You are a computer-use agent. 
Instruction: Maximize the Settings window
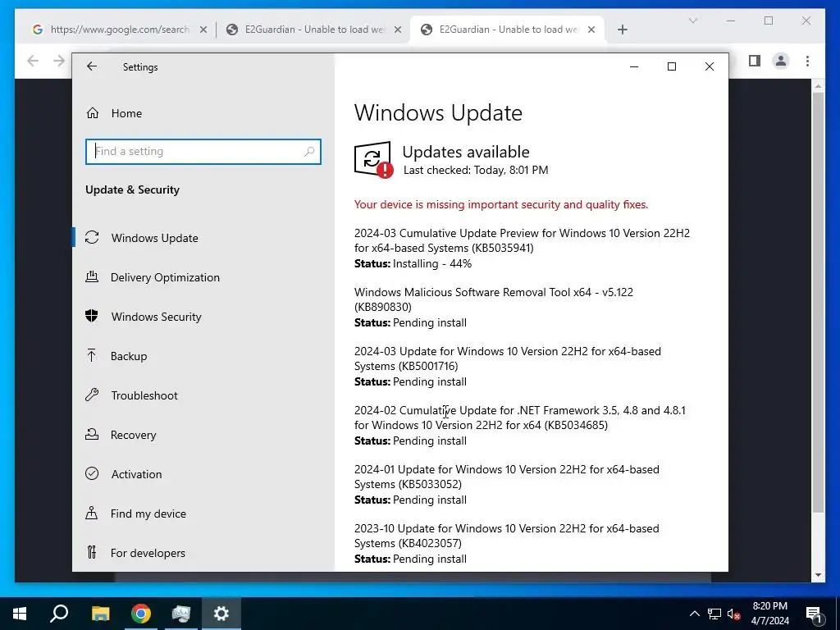[x=671, y=66]
